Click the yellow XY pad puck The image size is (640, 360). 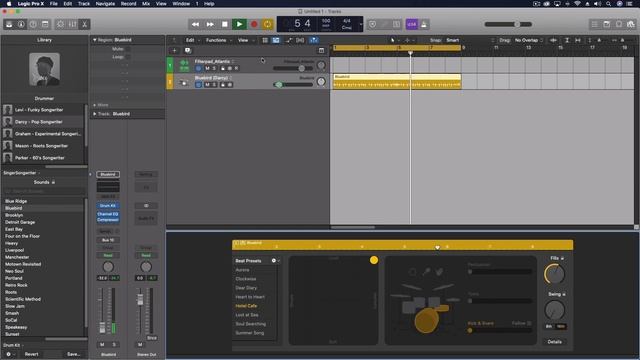click(373, 260)
